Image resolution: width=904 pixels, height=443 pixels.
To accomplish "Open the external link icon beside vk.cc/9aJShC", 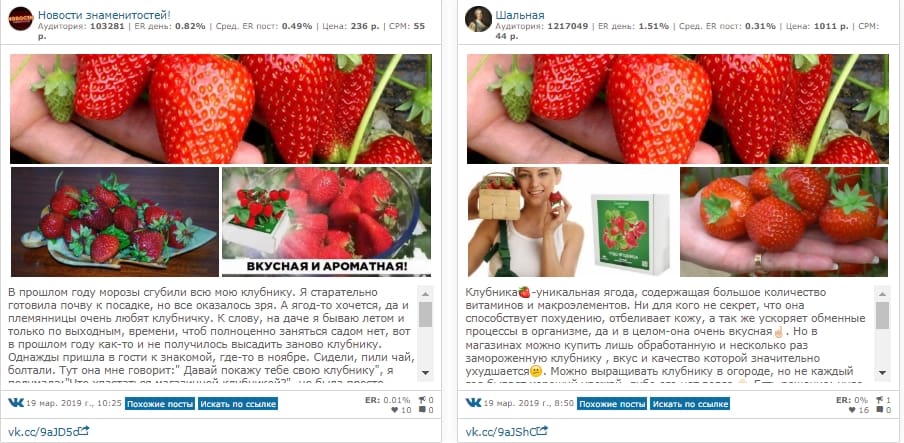I will point(542,430).
